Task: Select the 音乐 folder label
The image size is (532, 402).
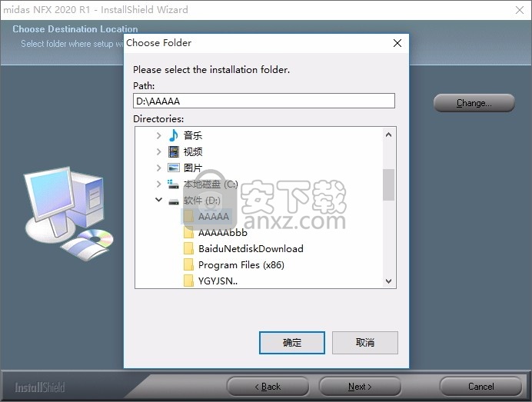Action: tap(193, 136)
